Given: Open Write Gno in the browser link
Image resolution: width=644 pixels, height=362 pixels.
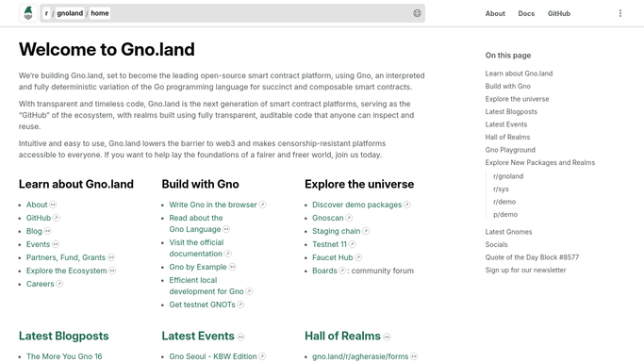Looking at the screenshot, I should pyautogui.click(x=213, y=205).
